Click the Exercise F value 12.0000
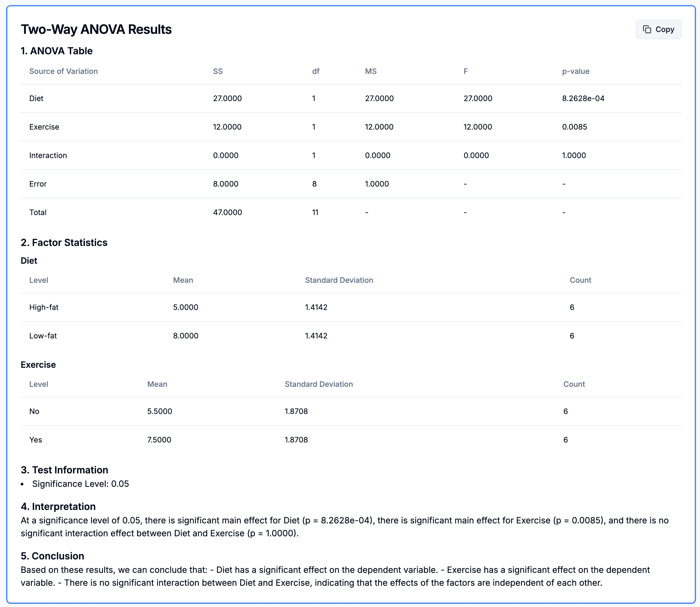This screenshot has width=700, height=607. point(478,127)
